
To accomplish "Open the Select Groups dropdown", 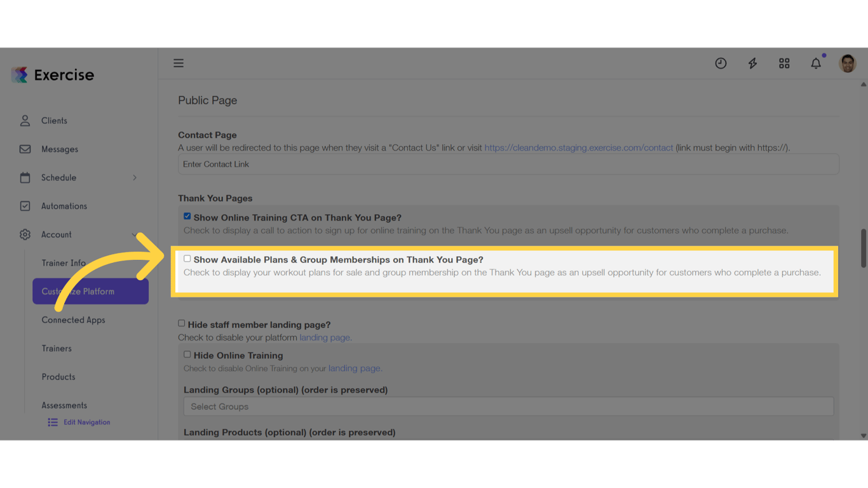I will (x=508, y=406).
